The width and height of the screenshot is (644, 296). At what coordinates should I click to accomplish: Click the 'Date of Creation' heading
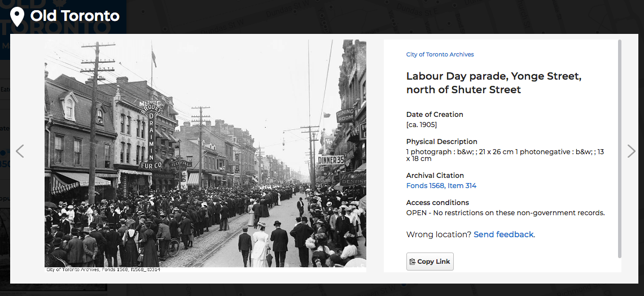434,115
